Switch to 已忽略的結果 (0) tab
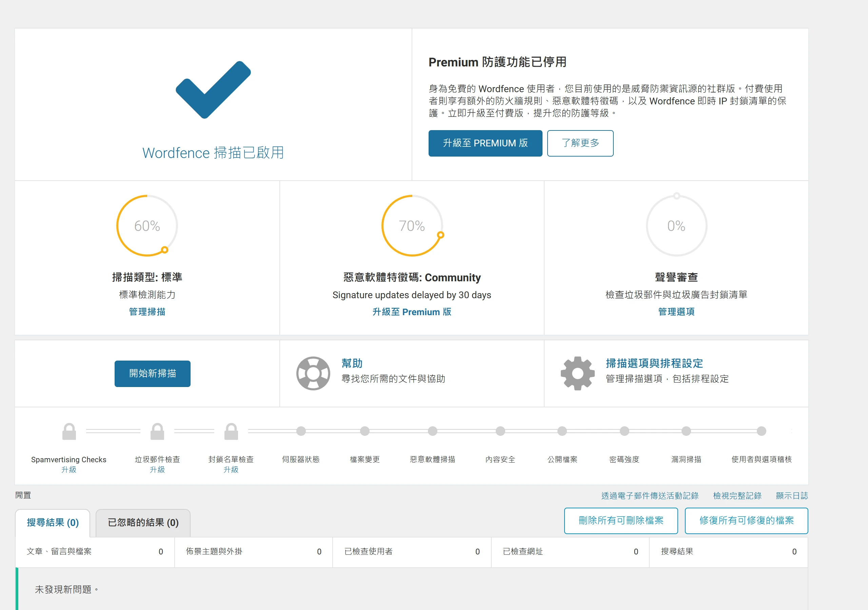The height and width of the screenshot is (610, 868). coord(143,523)
